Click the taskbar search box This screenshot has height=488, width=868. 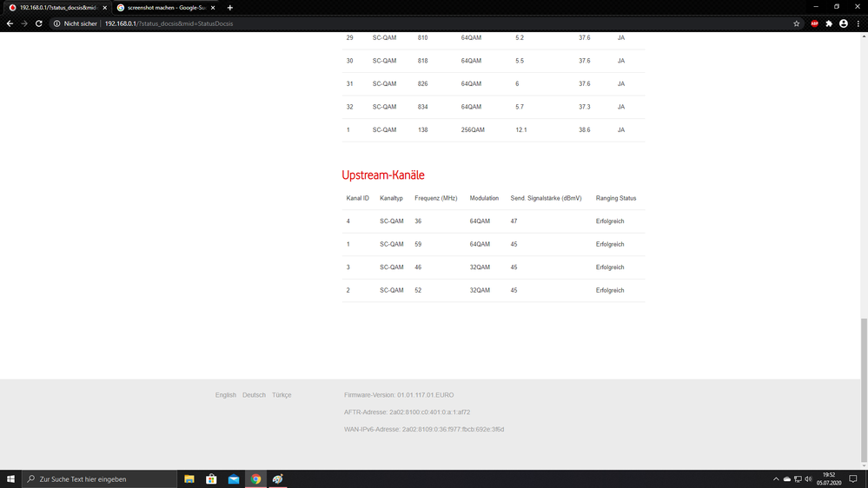click(100, 479)
